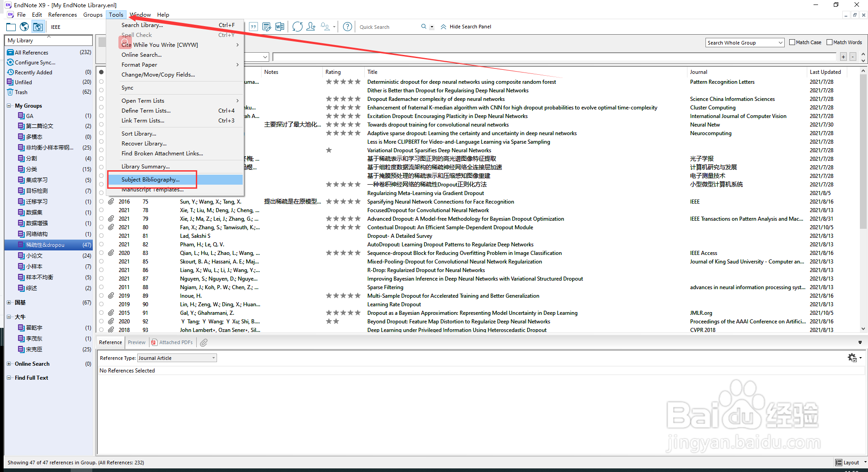
Task: Open the Trash can icon
Action: tap(10, 92)
